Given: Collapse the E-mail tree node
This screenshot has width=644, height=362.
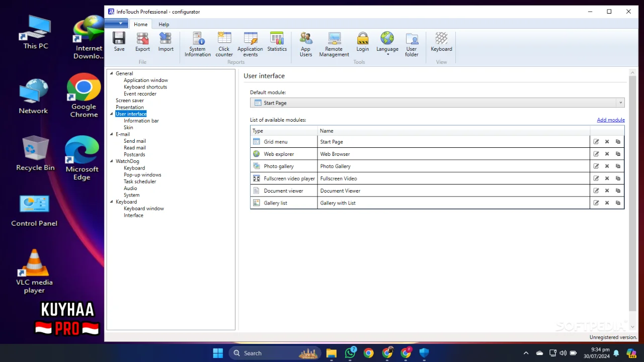Looking at the screenshot, I should [112, 134].
